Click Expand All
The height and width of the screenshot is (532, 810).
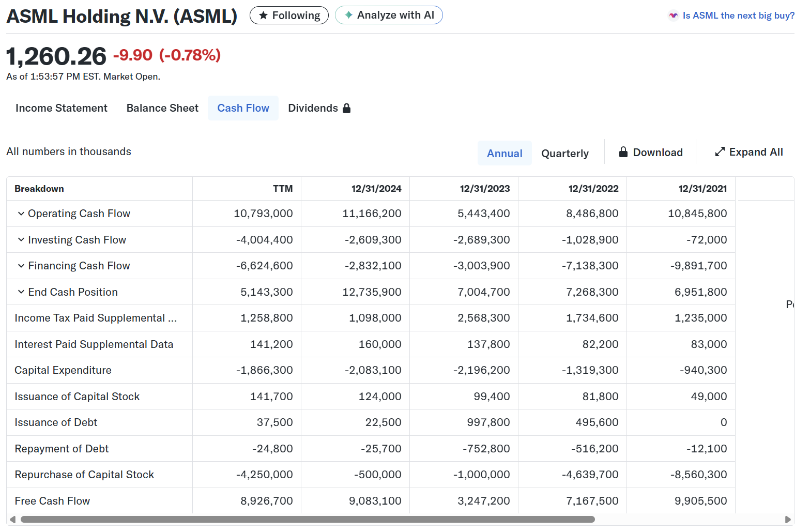pyautogui.click(x=749, y=152)
